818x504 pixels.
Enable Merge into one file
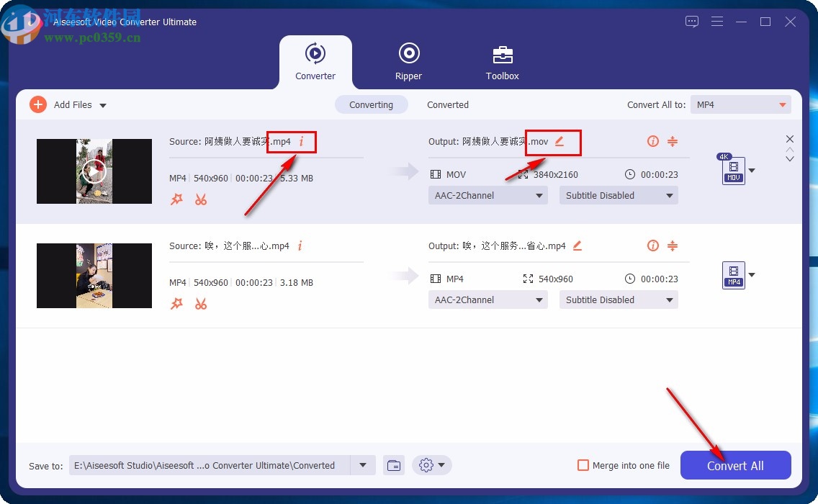point(583,465)
